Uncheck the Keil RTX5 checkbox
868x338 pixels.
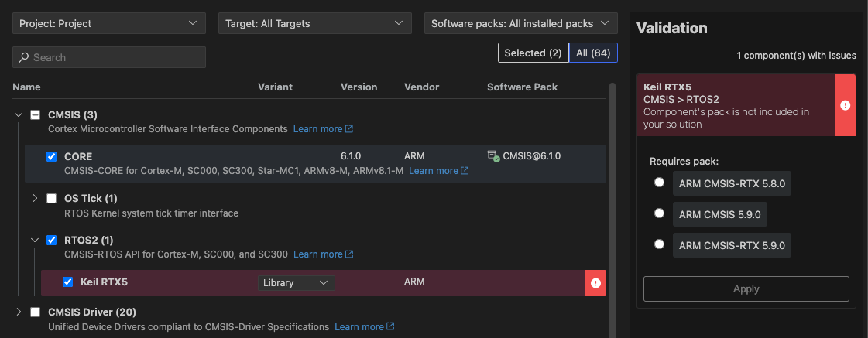pyautogui.click(x=67, y=282)
